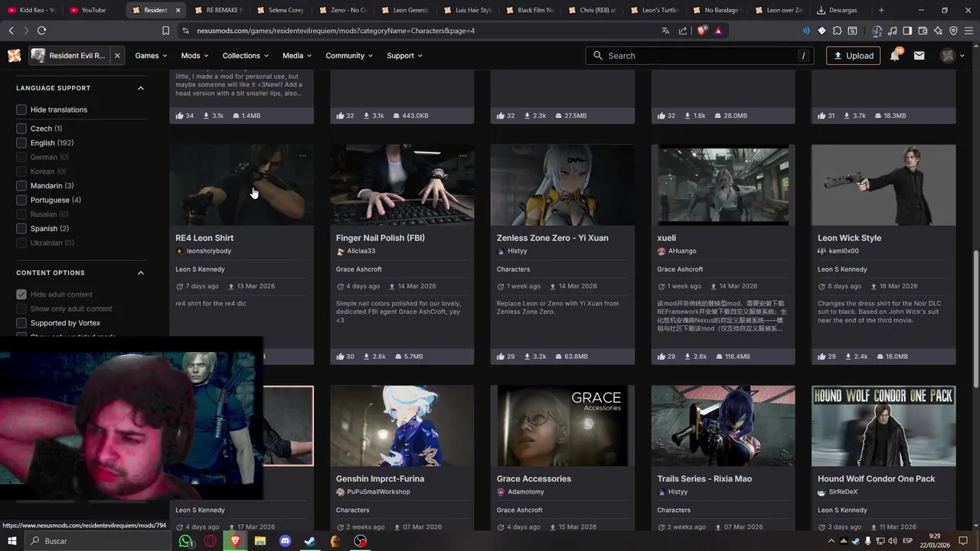
Task: Enable Supported by Vortex filter
Action: 21,323
